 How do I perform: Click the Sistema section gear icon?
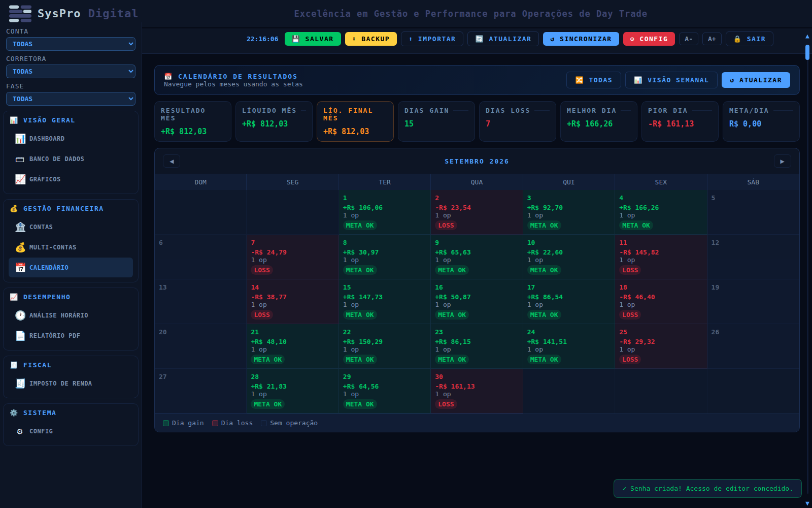[14, 413]
